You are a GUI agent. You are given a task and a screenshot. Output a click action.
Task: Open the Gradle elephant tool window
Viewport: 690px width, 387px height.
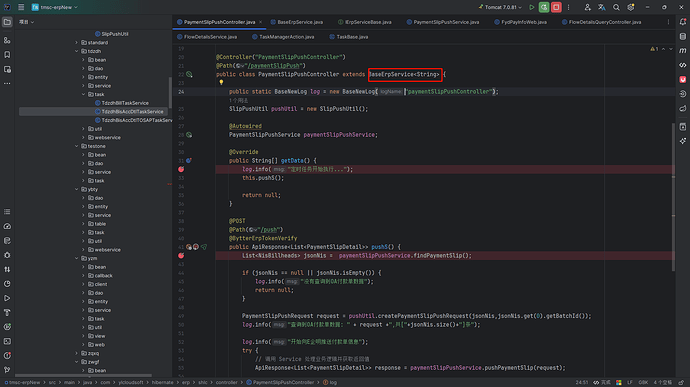pos(683,108)
